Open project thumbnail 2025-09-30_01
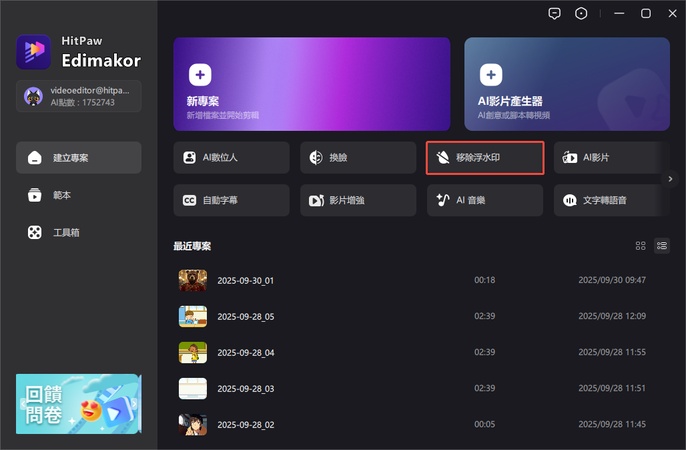This screenshot has height=450, width=686. pyautogui.click(x=193, y=280)
